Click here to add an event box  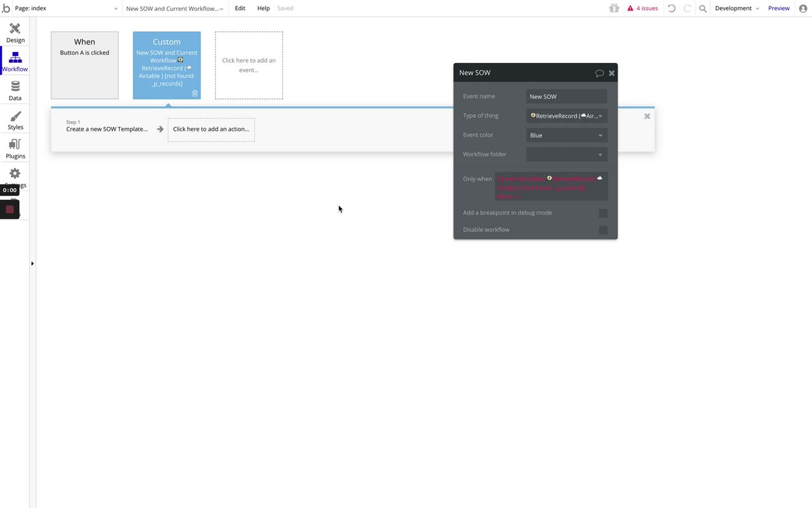pyautogui.click(x=249, y=65)
